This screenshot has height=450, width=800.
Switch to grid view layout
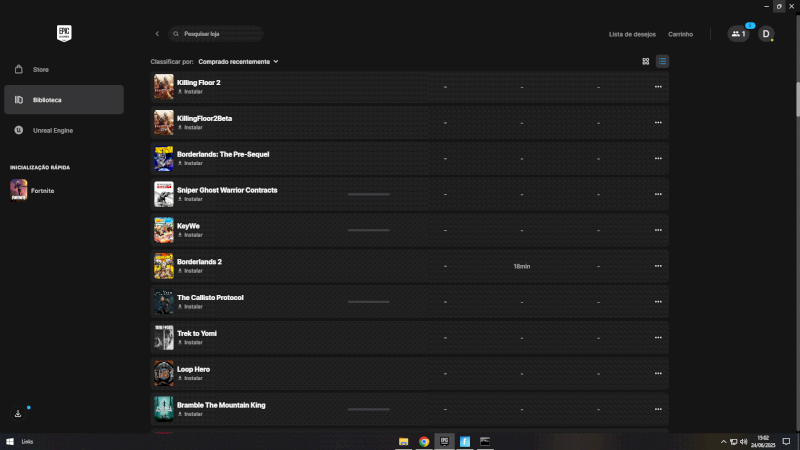[x=646, y=61]
